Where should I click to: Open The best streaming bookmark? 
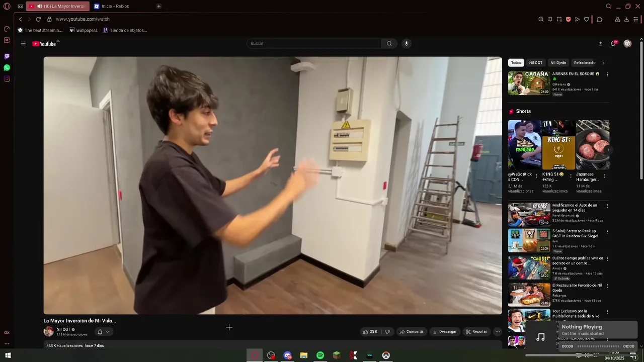[40, 30]
